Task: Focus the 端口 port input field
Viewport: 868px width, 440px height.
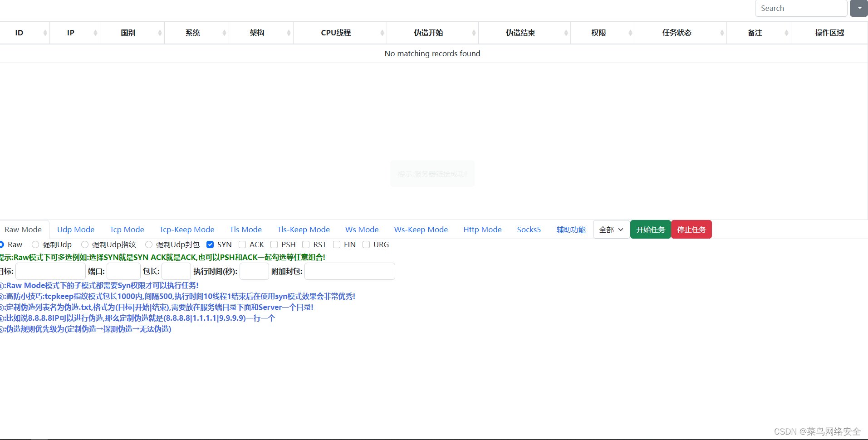Action: tap(123, 271)
